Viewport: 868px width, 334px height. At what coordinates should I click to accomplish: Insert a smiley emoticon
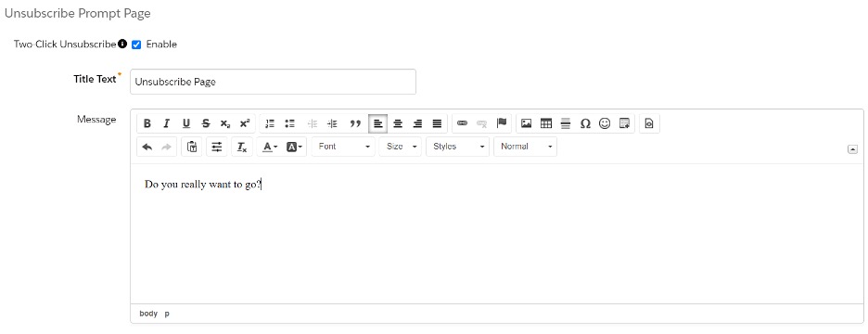click(x=605, y=123)
